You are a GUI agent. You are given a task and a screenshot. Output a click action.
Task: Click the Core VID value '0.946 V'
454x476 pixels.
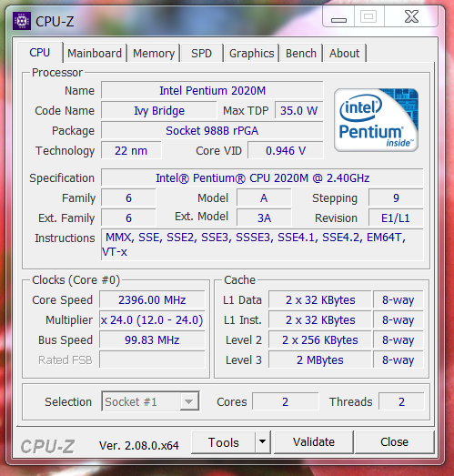click(x=286, y=150)
